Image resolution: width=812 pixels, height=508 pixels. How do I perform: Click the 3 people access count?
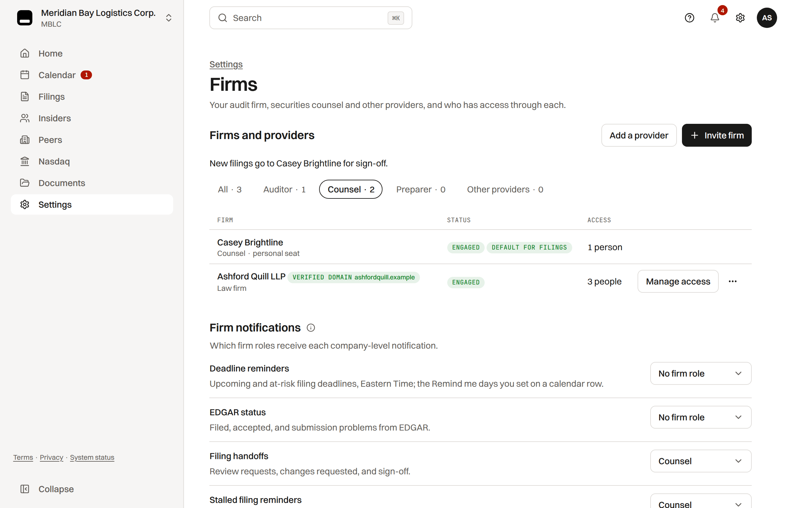tap(604, 281)
